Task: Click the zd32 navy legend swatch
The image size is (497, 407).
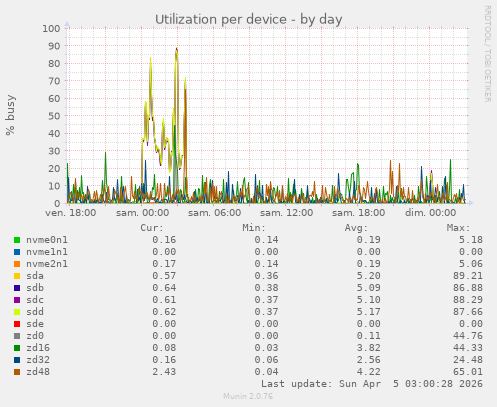Action: [17, 360]
